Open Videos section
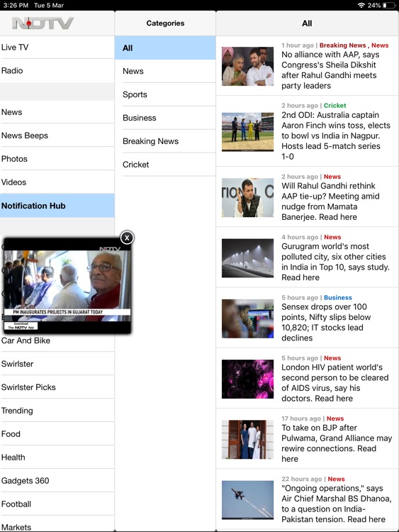The image size is (399, 532). pos(57,182)
